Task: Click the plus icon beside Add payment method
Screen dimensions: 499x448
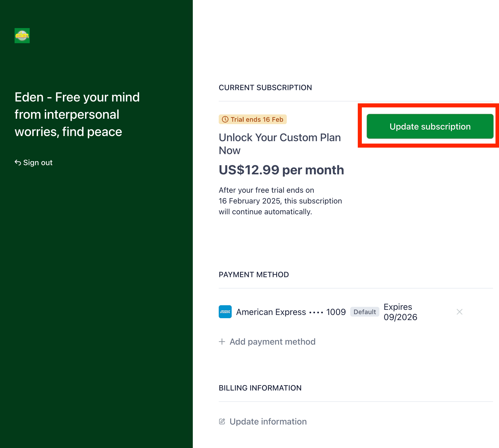Action: click(x=221, y=341)
